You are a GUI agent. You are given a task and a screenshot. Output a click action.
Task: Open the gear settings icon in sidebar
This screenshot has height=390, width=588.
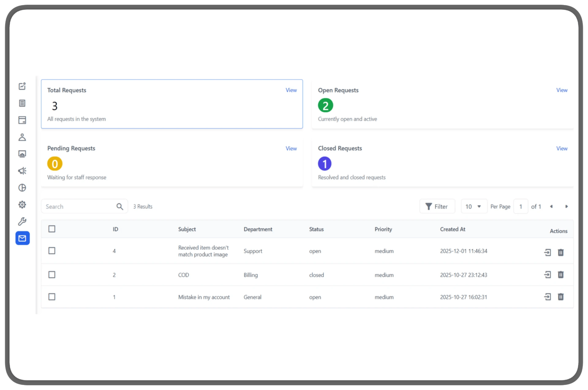pos(22,204)
